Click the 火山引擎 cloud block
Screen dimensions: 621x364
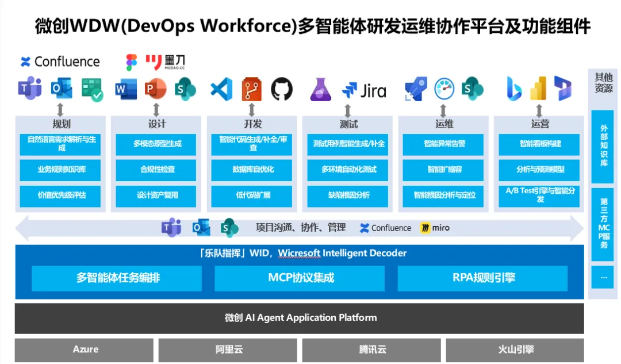tap(515, 350)
